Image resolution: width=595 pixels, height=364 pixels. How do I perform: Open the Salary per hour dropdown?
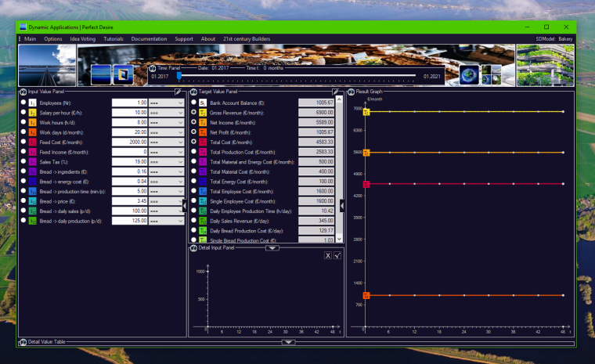pyautogui.click(x=166, y=113)
